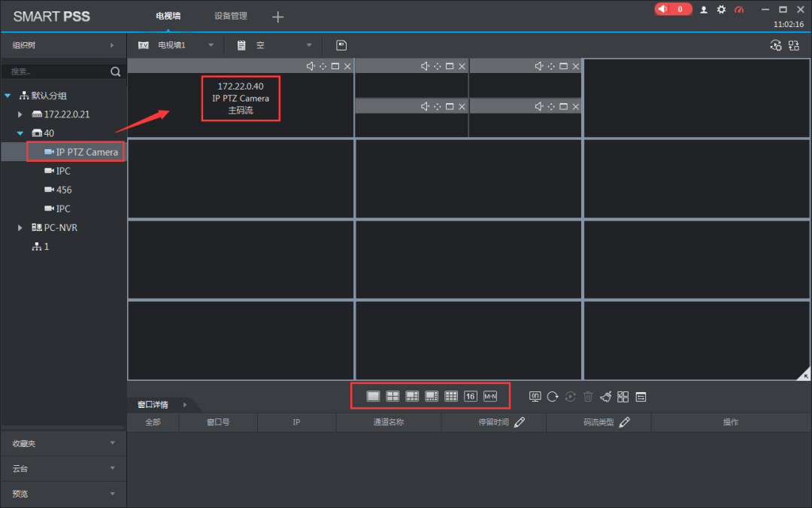
Task: Toggle audio in IP PTZ Camera window
Action: pyautogui.click(x=311, y=65)
